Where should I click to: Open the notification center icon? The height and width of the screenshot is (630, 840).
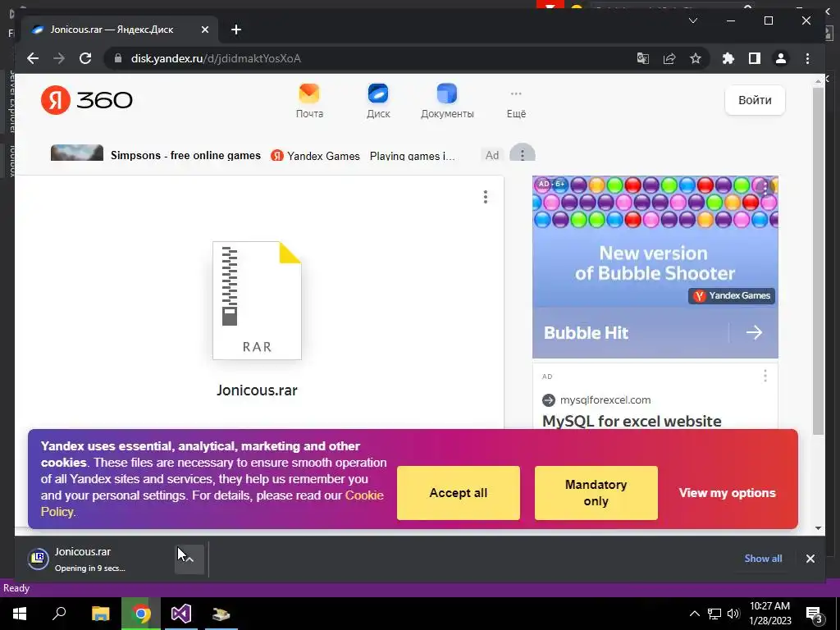(x=814, y=614)
